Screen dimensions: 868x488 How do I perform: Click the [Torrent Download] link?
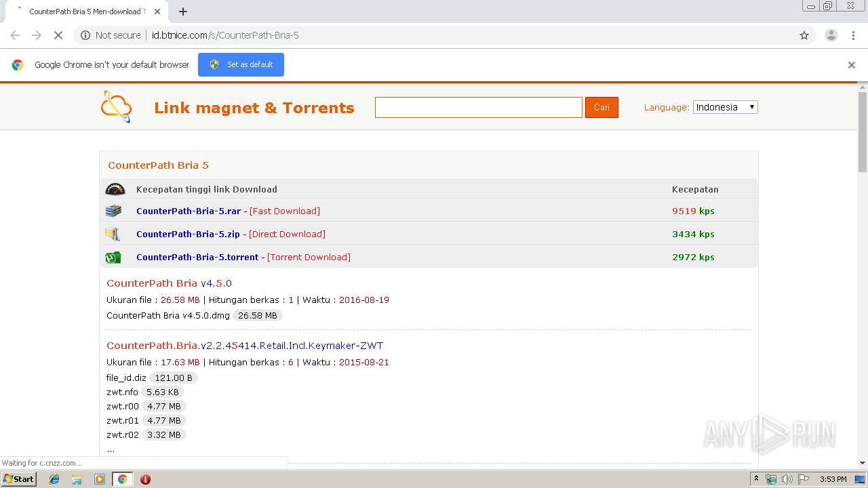click(309, 257)
